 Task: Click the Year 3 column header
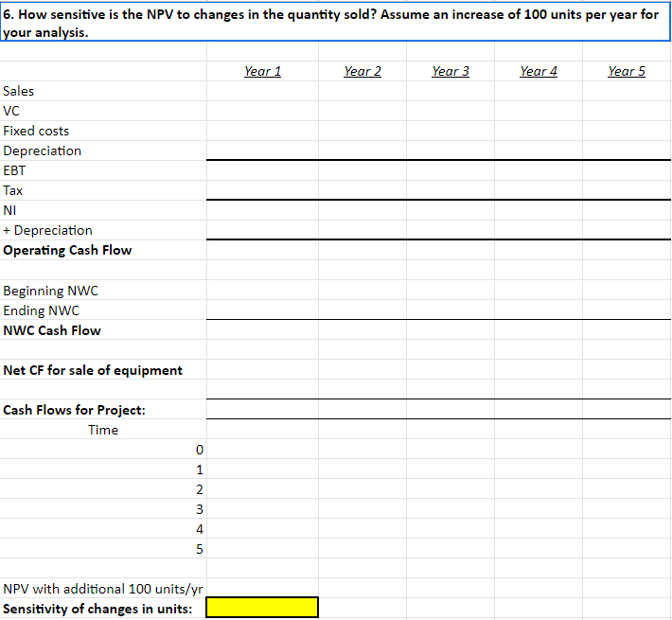coord(451,71)
